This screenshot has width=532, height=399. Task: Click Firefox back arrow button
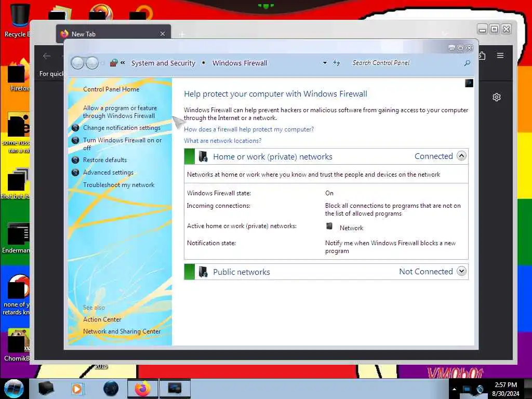tap(47, 56)
